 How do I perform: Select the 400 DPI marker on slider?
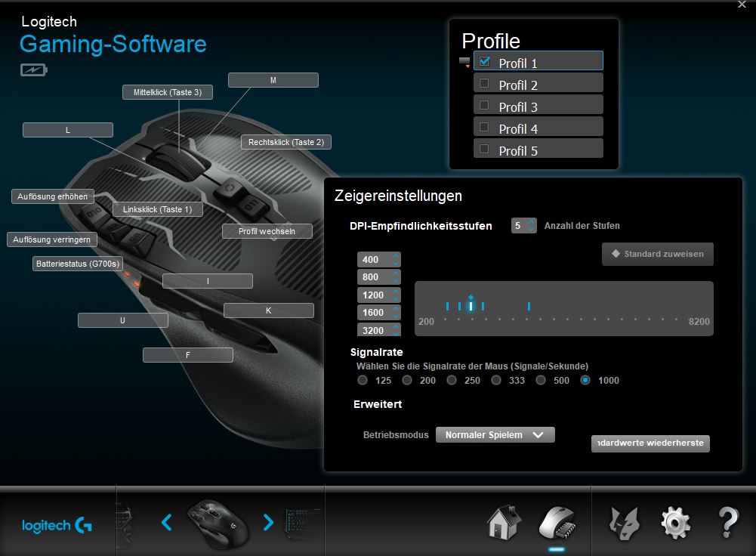(447, 306)
